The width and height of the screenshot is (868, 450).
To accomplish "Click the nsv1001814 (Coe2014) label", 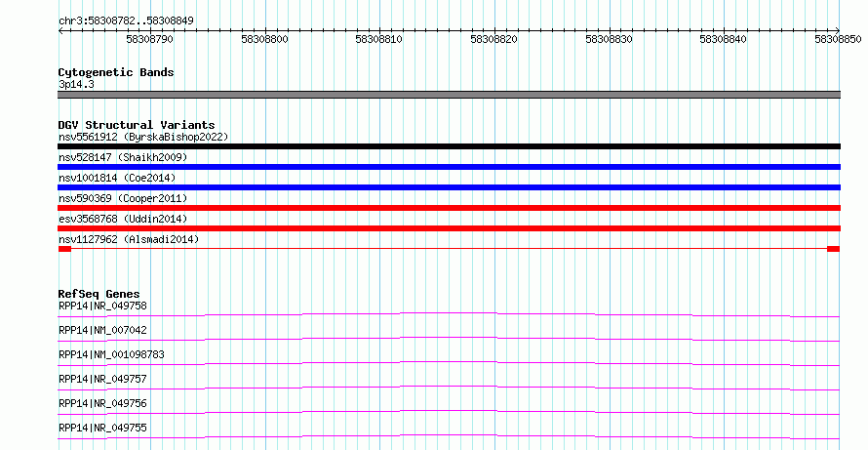I will pyautogui.click(x=117, y=178).
